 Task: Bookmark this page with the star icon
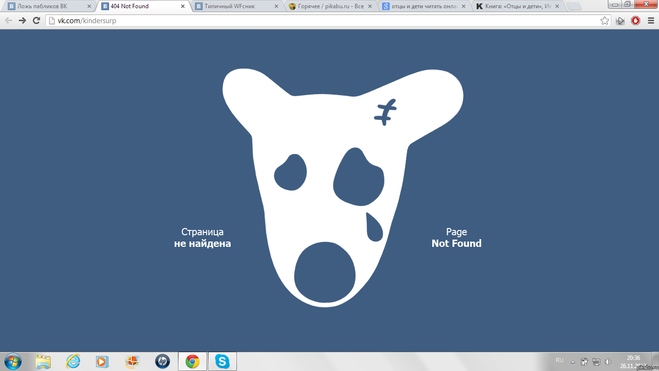(x=604, y=20)
